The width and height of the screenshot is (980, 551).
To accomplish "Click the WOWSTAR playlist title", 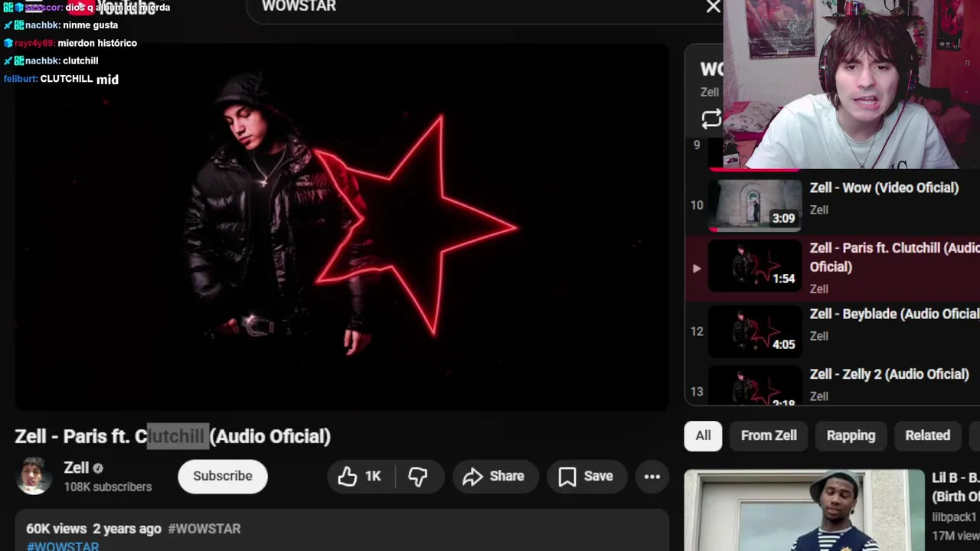I will click(x=711, y=69).
